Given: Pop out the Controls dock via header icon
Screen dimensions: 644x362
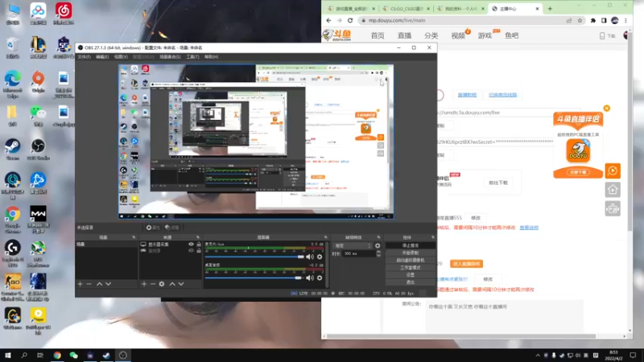Looking at the screenshot, I should 432,237.
